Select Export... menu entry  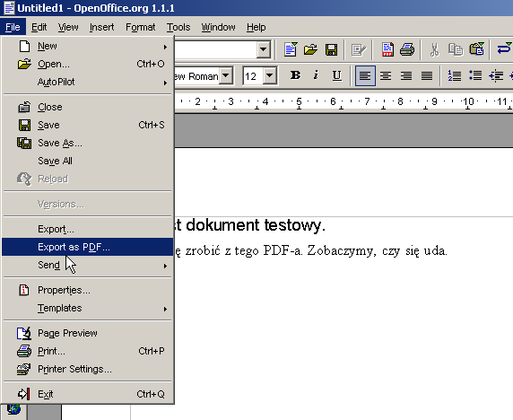[x=87, y=229]
